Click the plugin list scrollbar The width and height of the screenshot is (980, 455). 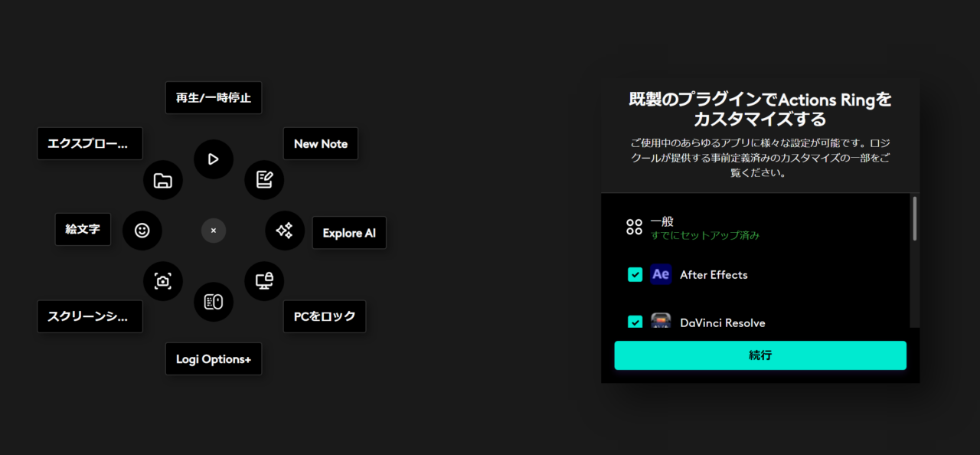[x=914, y=219]
